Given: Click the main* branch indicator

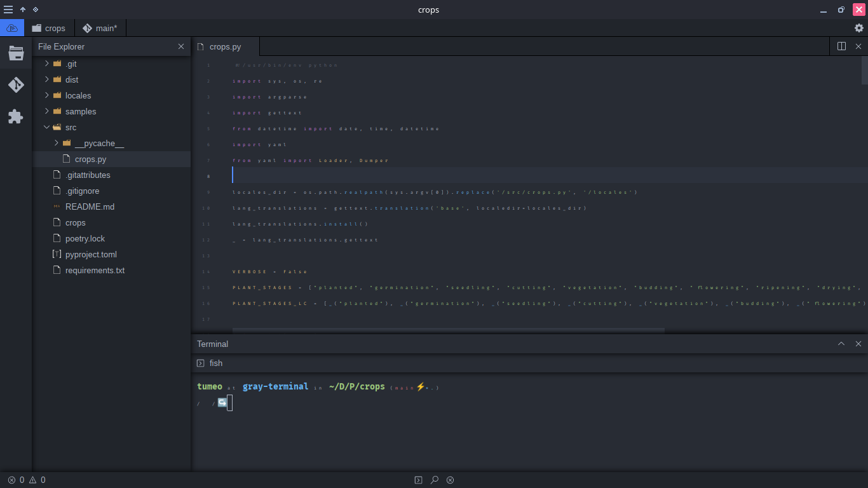Looking at the screenshot, I should tap(100, 28).
